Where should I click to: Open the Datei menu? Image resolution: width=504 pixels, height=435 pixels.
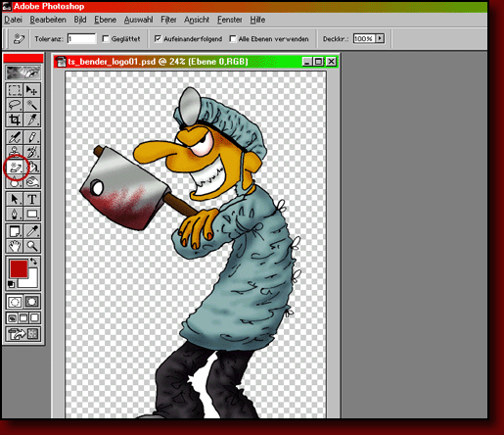pos(13,20)
